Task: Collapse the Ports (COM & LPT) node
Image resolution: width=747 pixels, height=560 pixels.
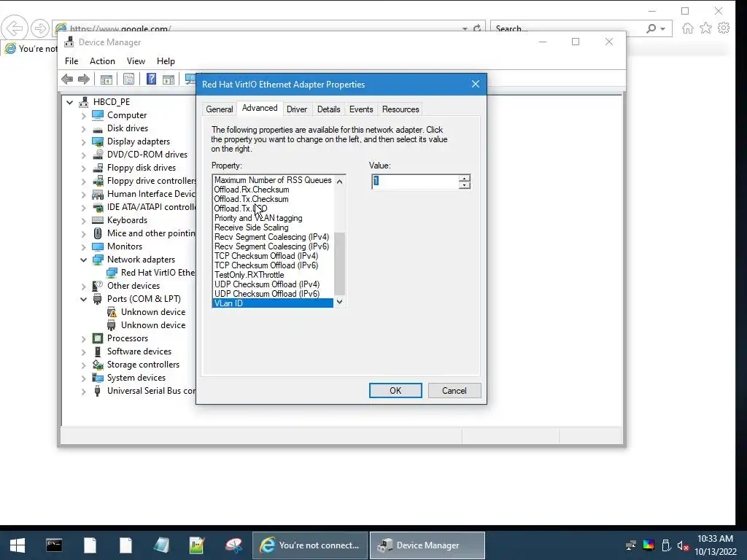Action: point(84,299)
